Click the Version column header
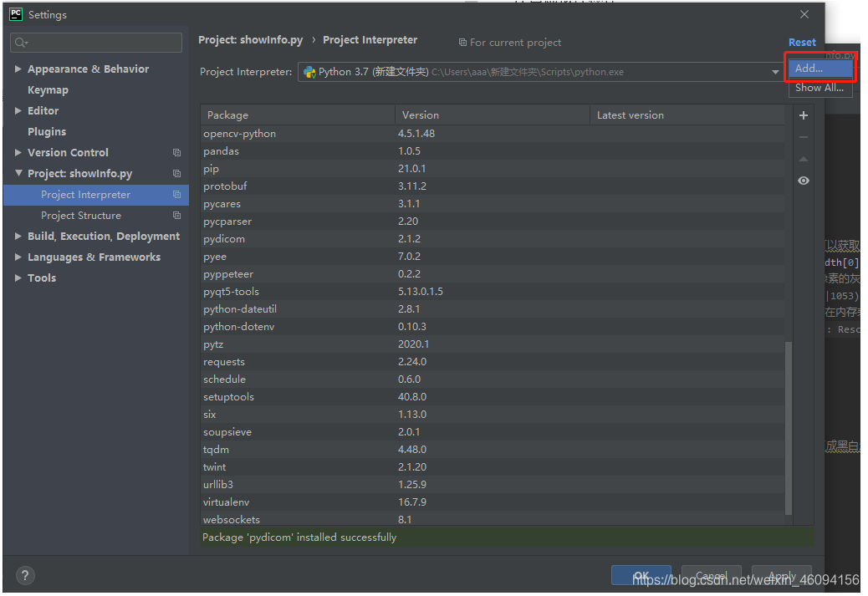This screenshot has height=596, width=868. pyautogui.click(x=493, y=115)
